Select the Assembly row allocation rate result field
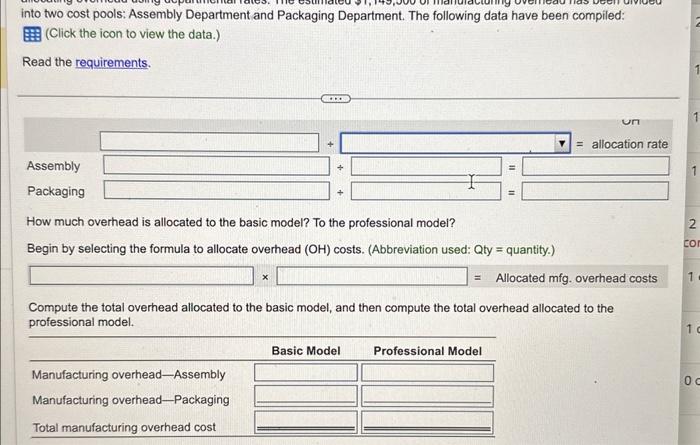Image resolution: width=700 pixels, height=445 pixels. (x=596, y=166)
